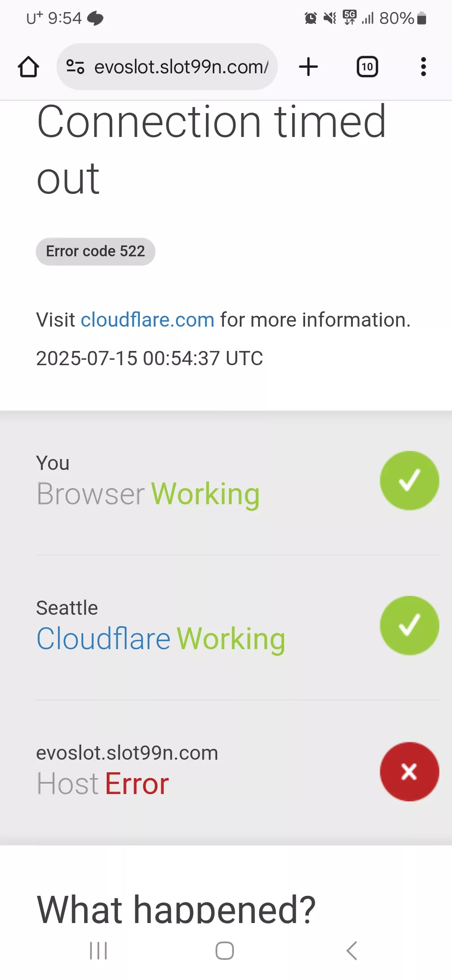Tap the What happened? heading

point(176,909)
